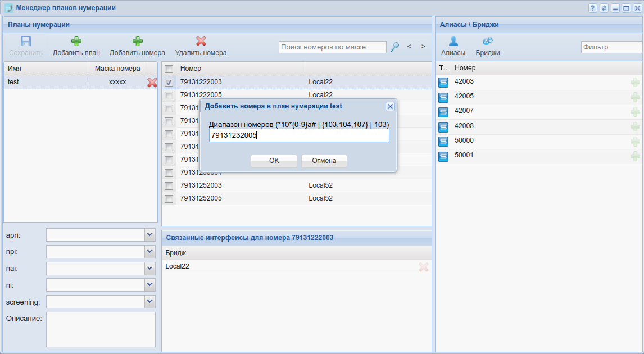644x354 pixels.
Task: Sort by the Mask column header
Action: click(x=117, y=69)
